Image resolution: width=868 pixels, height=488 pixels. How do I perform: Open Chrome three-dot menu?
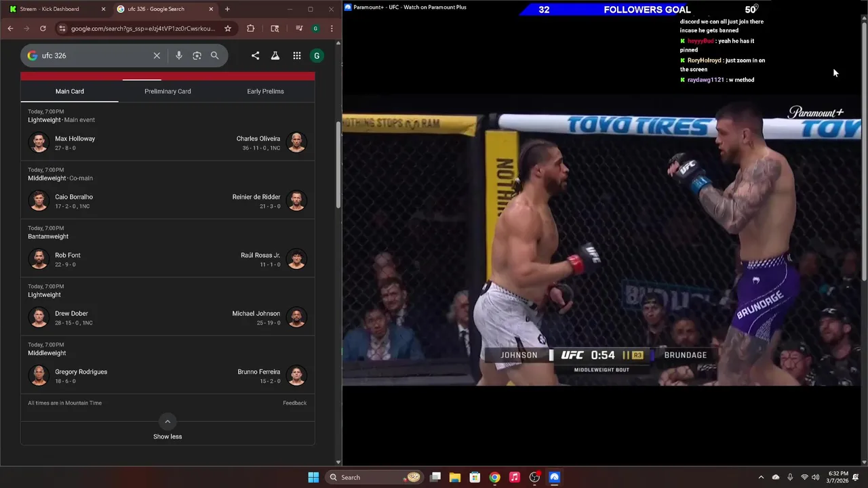pyautogui.click(x=332, y=28)
